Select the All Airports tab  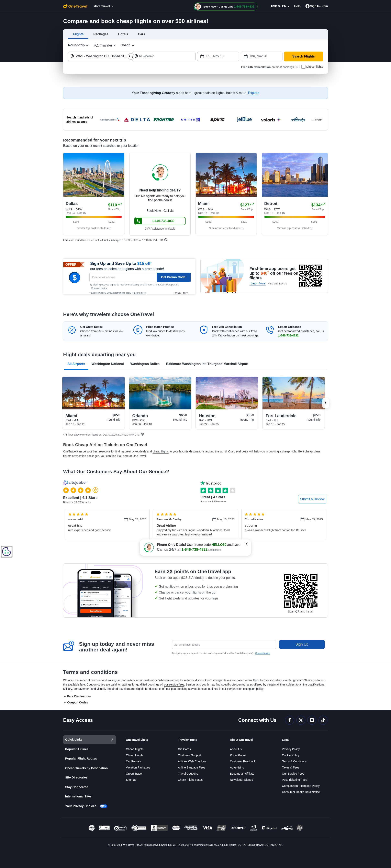pyautogui.click(x=76, y=364)
